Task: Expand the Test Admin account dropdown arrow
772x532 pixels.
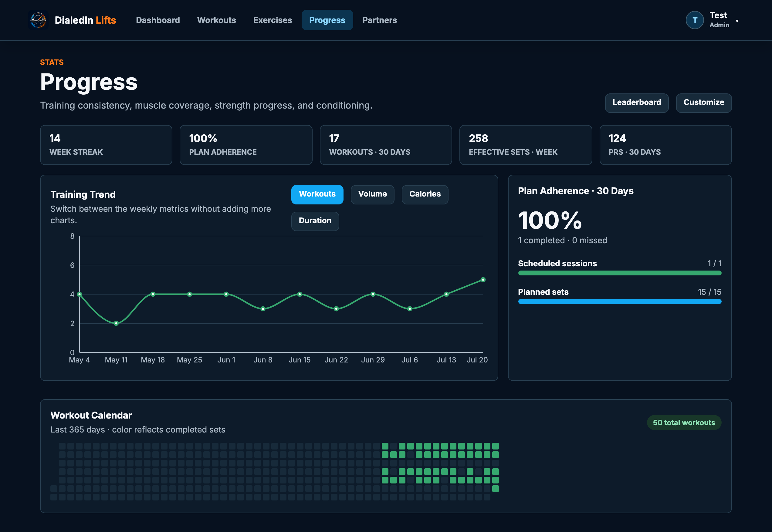Action: coord(737,21)
